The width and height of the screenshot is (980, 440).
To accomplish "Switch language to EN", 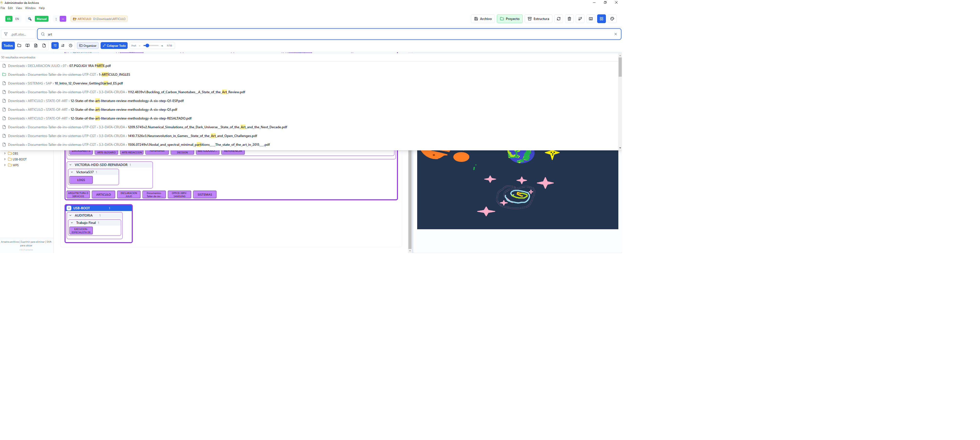I will (x=17, y=19).
